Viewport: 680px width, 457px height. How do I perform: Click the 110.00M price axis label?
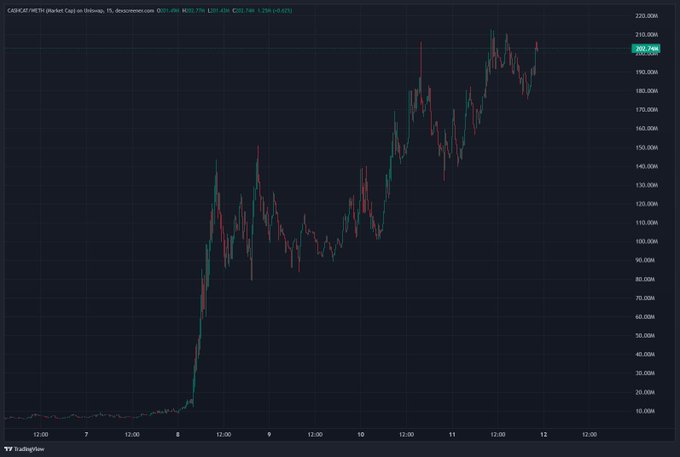646,223
